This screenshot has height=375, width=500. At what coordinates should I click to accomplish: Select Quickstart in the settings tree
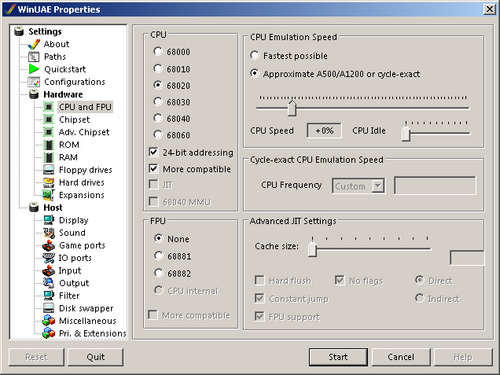click(x=65, y=69)
